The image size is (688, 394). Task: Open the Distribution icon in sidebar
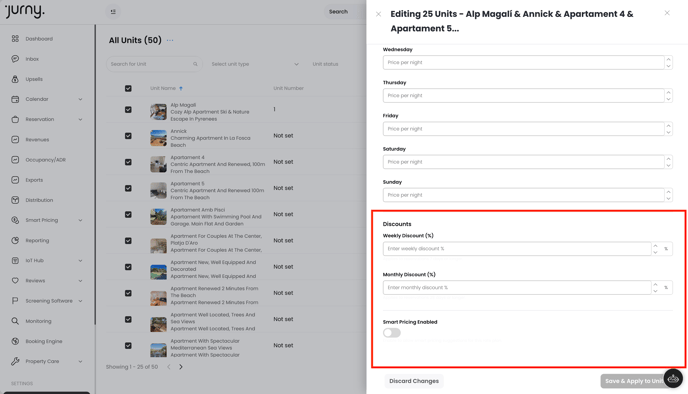coord(15,200)
